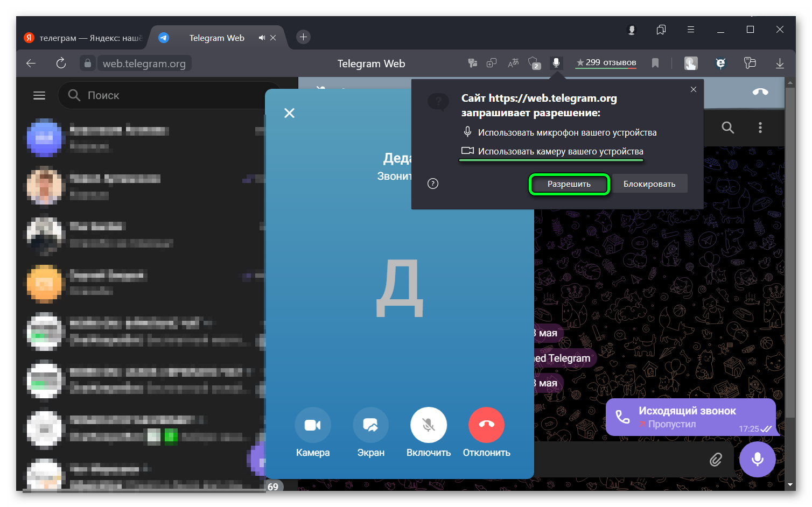The image size is (812, 507).
Task: Mute audio on Telegram Web tab
Action: [x=262, y=38]
